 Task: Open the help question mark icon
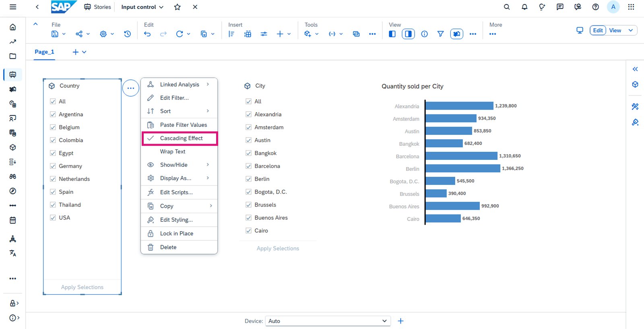tap(595, 7)
